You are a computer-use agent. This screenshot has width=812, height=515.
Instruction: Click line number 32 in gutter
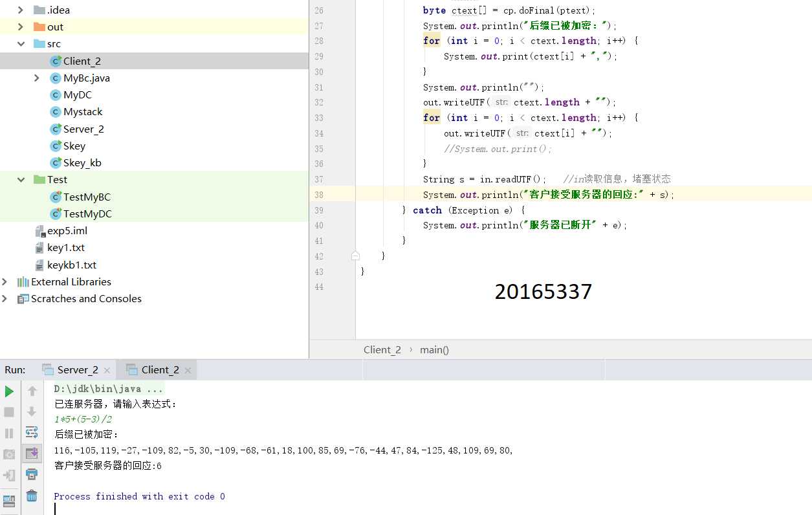(319, 102)
